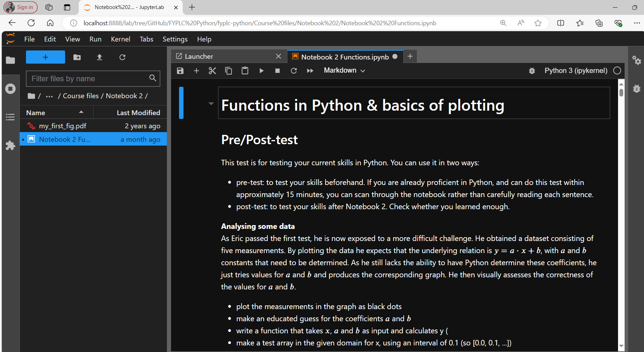Expand the hidden breadcrumb path ellipsis
Viewport: 644px width, 352px height.
pyautogui.click(x=49, y=96)
